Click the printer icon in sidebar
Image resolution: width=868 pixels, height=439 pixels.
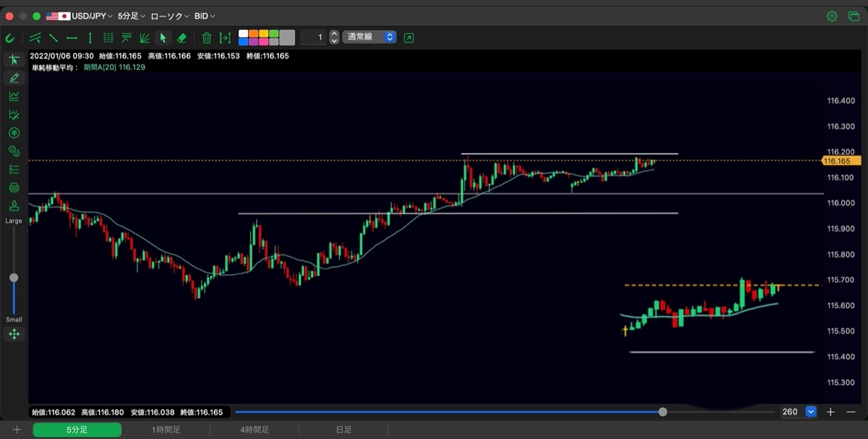(14, 188)
